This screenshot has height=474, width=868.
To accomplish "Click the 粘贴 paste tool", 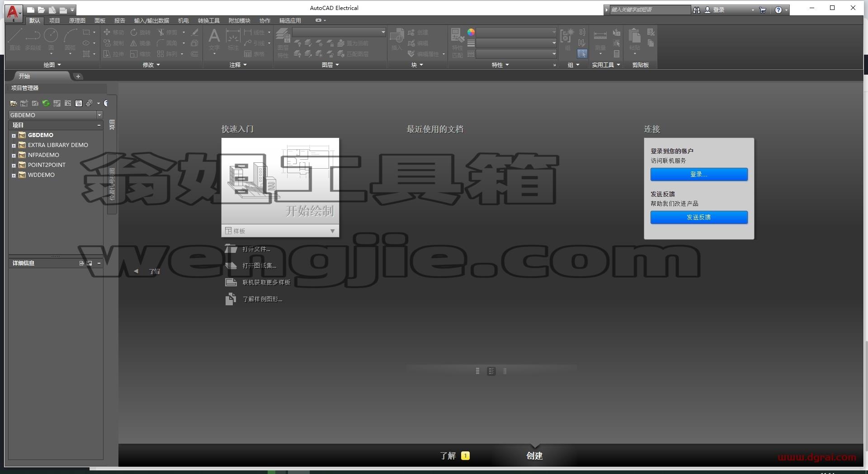I will [x=635, y=40].
